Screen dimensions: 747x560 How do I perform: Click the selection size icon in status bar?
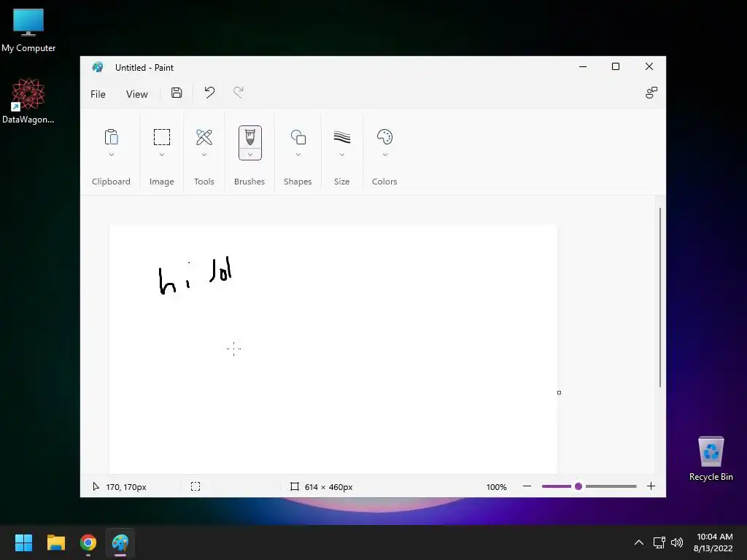[196, 486]
